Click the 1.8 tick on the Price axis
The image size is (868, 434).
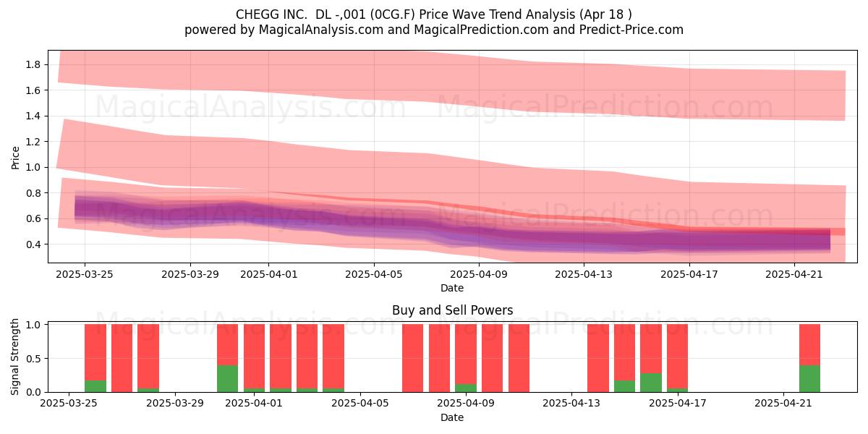pos(33,64)
